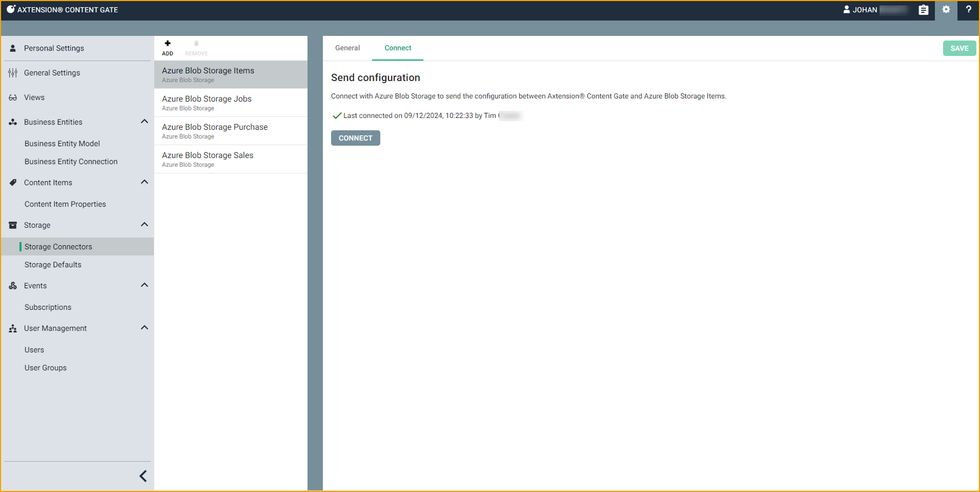Screen dimensions: 980x492
Task: Switch to the General tab
Action: coord(348,48)
